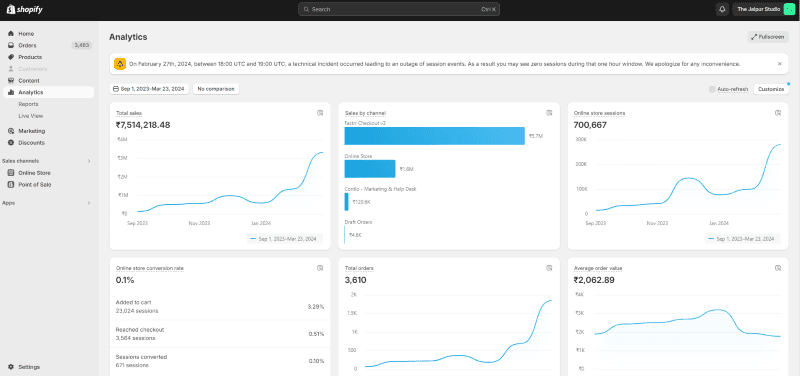
Task: Click the Customers person icon
Action: 11,69
